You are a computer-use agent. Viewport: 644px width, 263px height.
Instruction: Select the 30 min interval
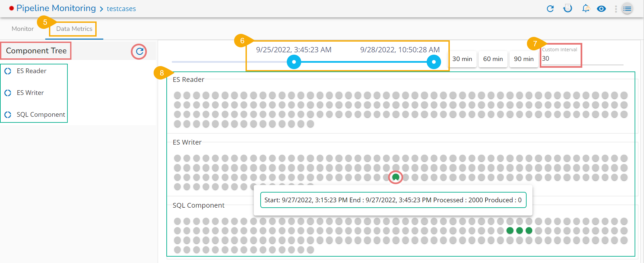462,59
